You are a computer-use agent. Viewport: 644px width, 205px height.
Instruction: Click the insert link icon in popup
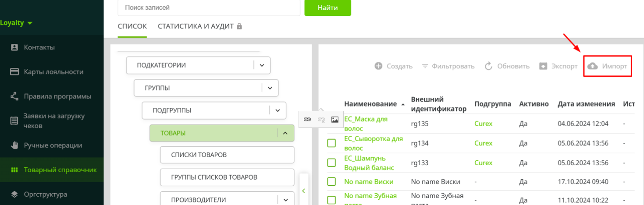307,119
